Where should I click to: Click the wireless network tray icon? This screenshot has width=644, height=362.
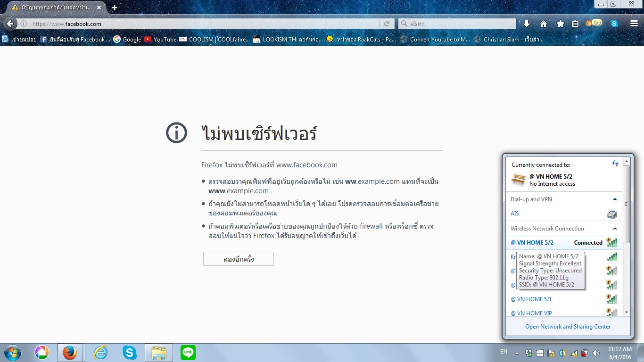(x=574, y=353)
